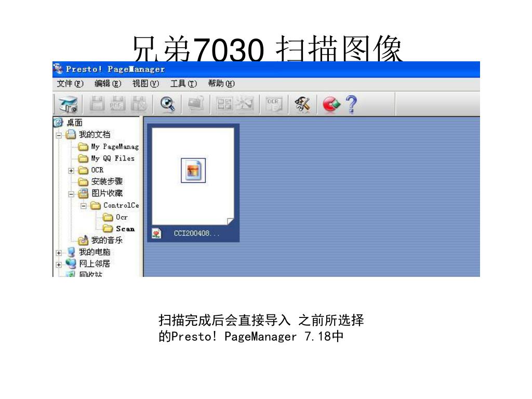Click the third disabled save icon
The height and width of the screenshot is (399, 532).
(x=139, y=104)
